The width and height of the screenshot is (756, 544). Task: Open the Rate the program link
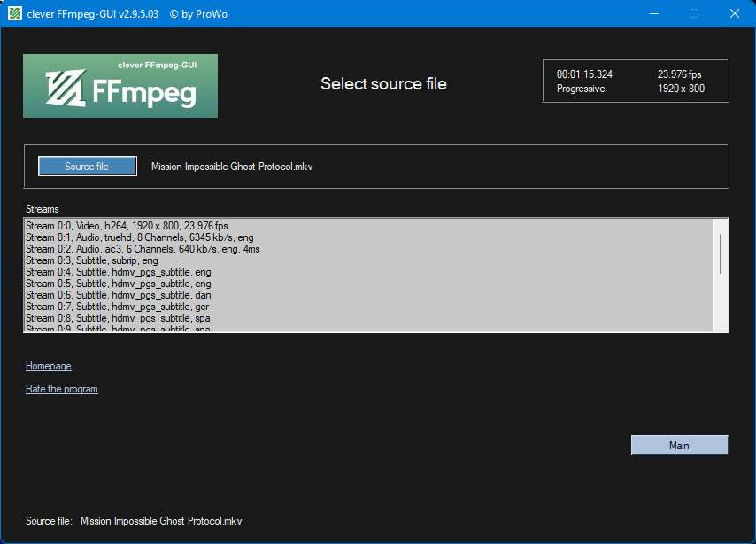[62, 389]
